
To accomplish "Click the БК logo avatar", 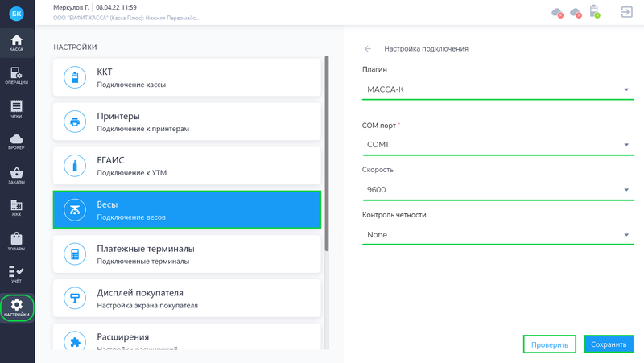I will (16, 14).
